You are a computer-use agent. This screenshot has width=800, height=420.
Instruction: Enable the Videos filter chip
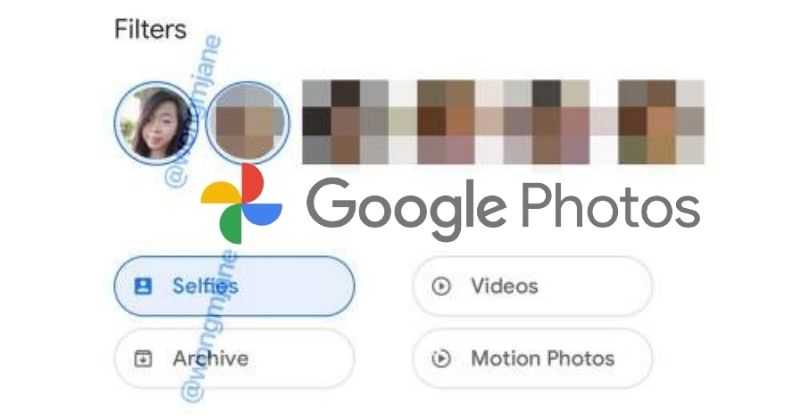(x=532, y=286)
